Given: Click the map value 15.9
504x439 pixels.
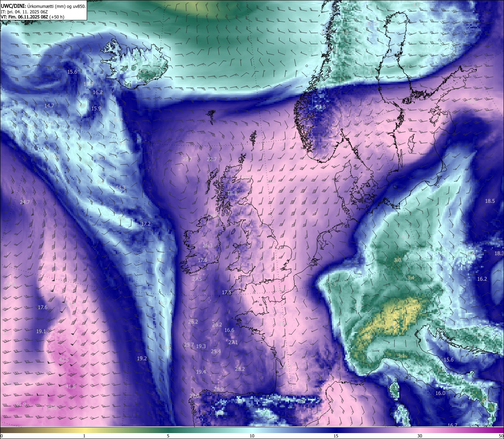Looking at the screenshot, I should (96, 108).
